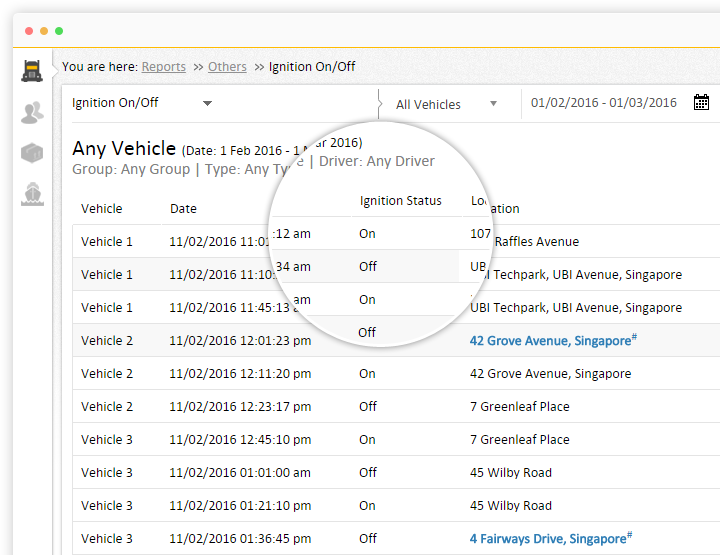Click location 7 Greenleaf Place in 12:45:10 row
The width and height of the screenshot is (720, 555).
coord(519,439)
